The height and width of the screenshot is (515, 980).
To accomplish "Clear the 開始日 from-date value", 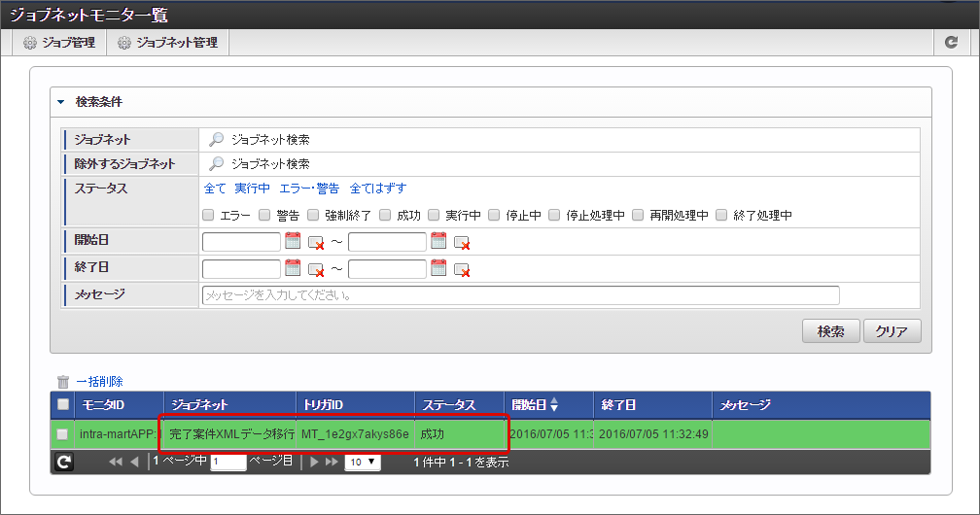I will coord(316,243).
